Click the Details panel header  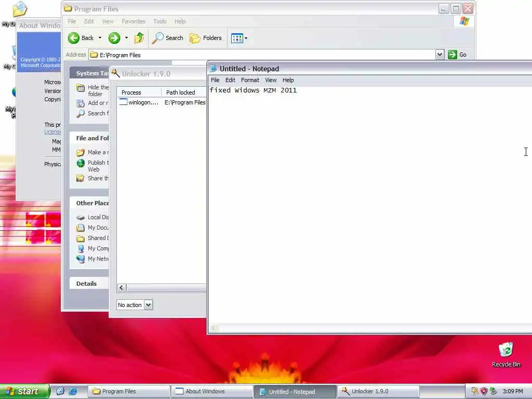point(89,284)
